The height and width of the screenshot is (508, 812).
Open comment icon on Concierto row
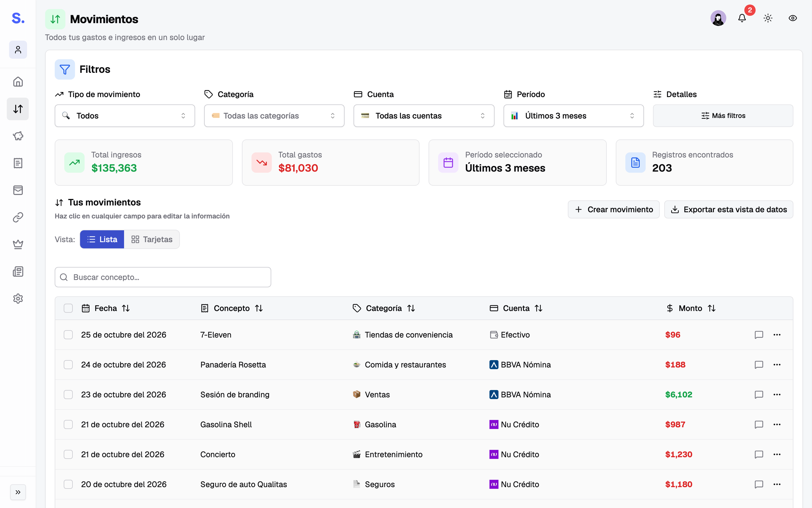click(759, 454)
